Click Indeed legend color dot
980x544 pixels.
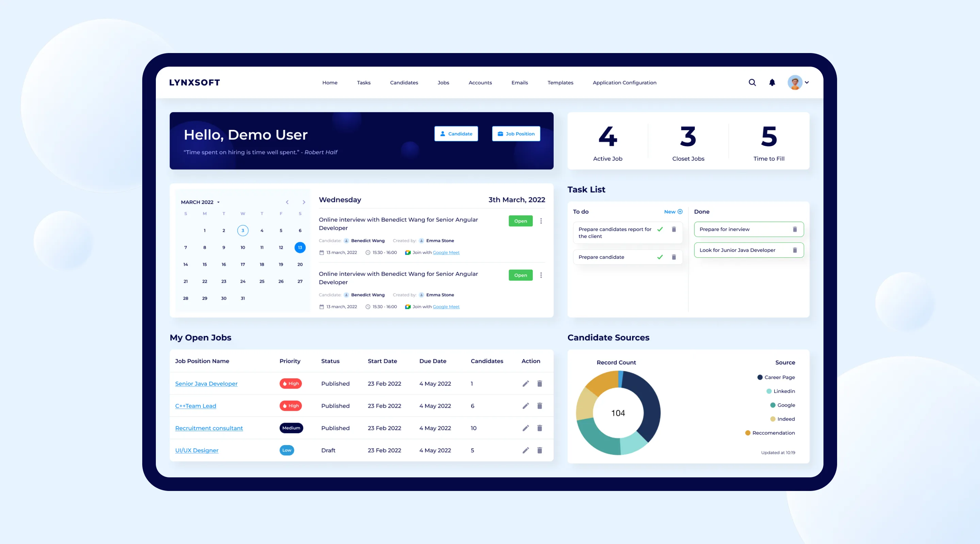pos(773,419)
